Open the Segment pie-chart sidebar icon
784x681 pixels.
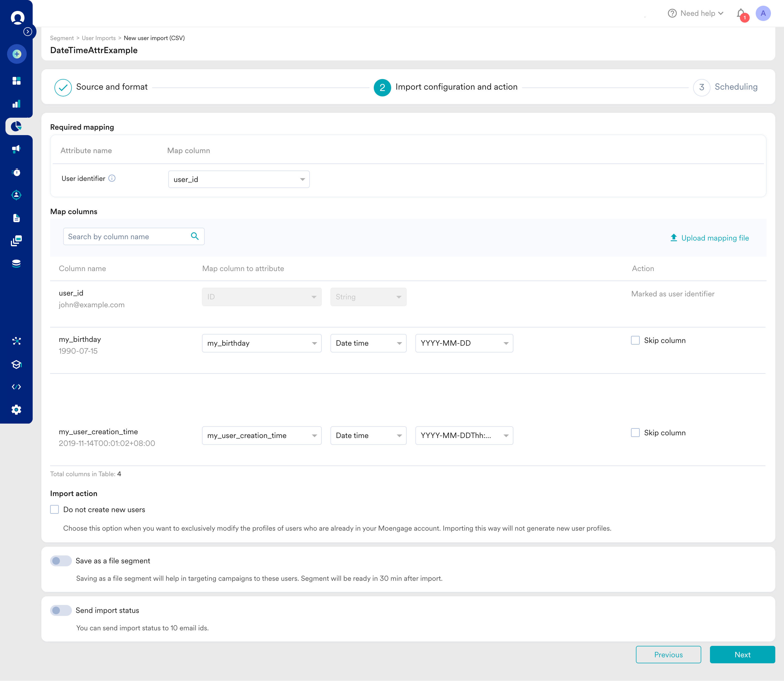pyautogui.click(x=16, y=126)
